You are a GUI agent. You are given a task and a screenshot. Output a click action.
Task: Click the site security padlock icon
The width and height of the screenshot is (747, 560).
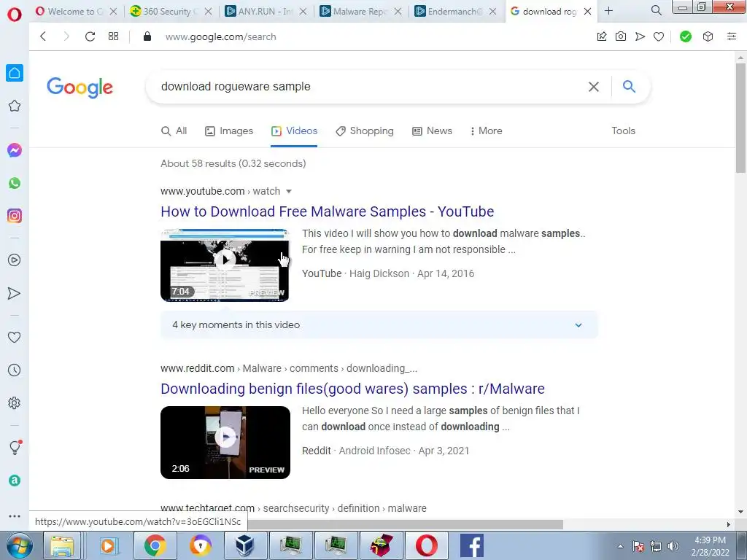click(147, 36)
